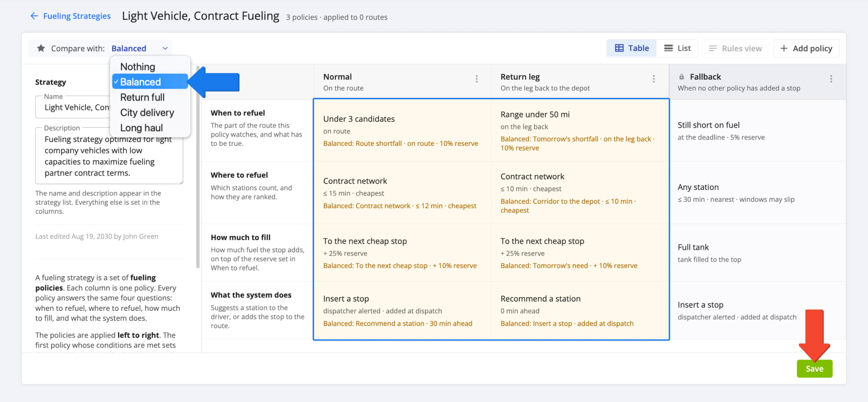Open the Return leg policy kebab menu
868x402 pixels.
pyautogui.click(x=654, y=79)
